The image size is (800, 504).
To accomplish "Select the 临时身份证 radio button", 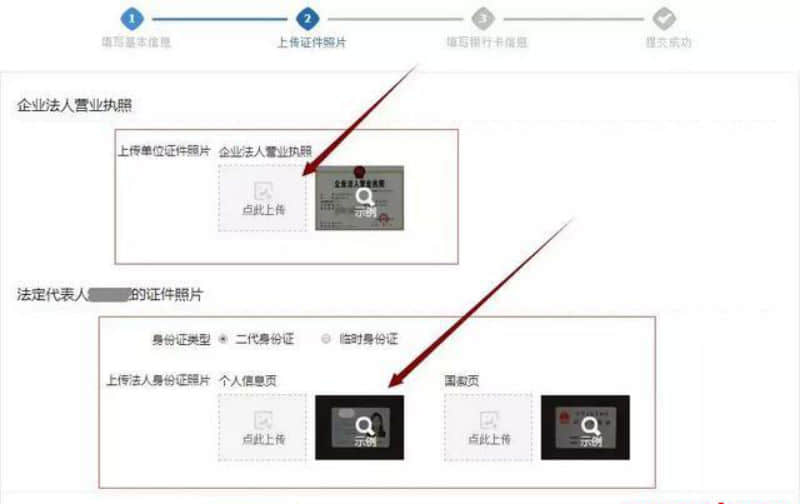I will tap(326, 339).
